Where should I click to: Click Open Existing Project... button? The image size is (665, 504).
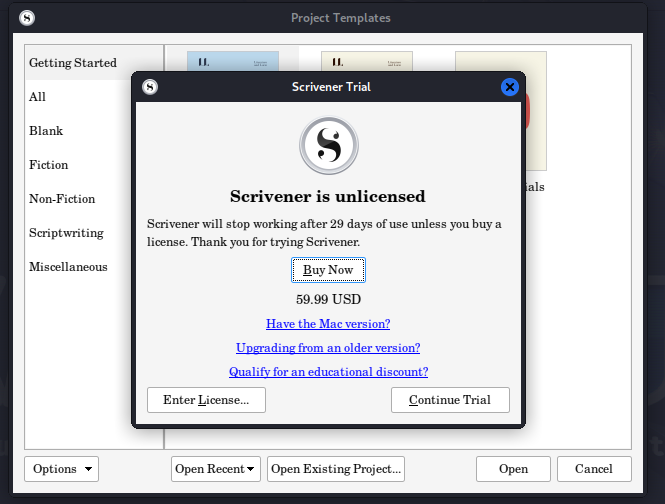pyautogui.click(x=336, y=469)
